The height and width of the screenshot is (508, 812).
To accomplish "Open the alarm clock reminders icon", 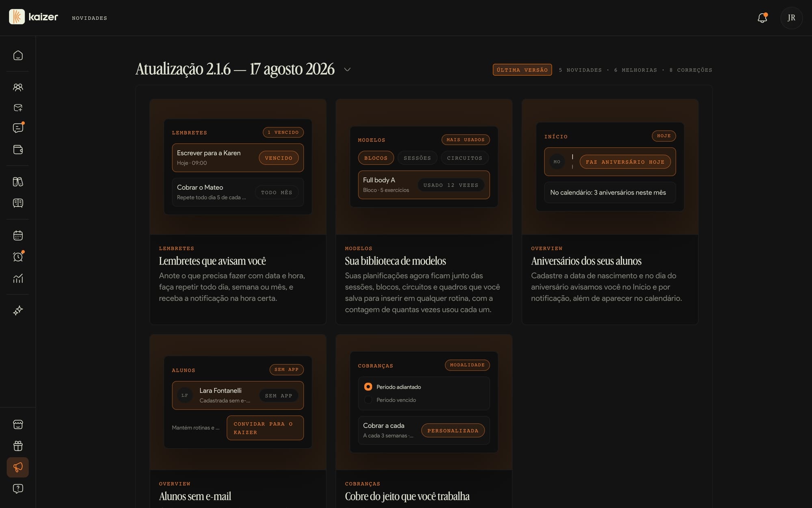I will (18, 257).
